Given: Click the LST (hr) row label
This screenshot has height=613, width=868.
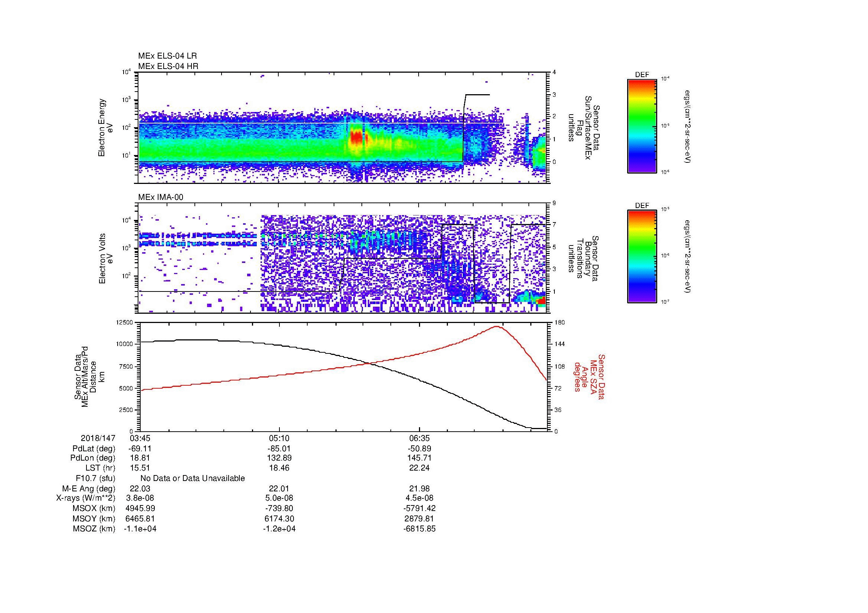Looking at the screenshot, I should pos(100,468).
